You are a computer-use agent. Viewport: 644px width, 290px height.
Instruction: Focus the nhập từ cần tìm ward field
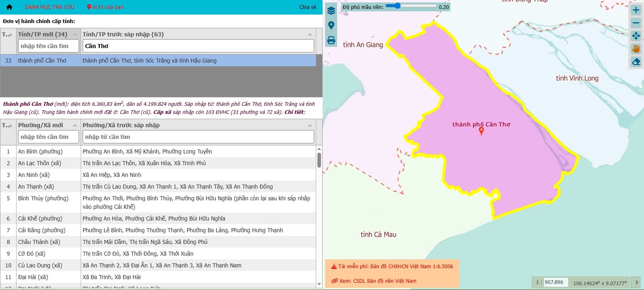click(198, 137)
